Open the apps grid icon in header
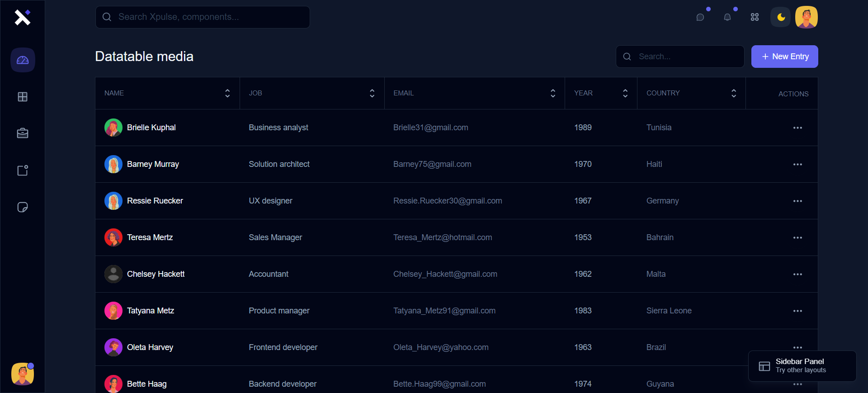868x393 pixels. tap(755, 17)
